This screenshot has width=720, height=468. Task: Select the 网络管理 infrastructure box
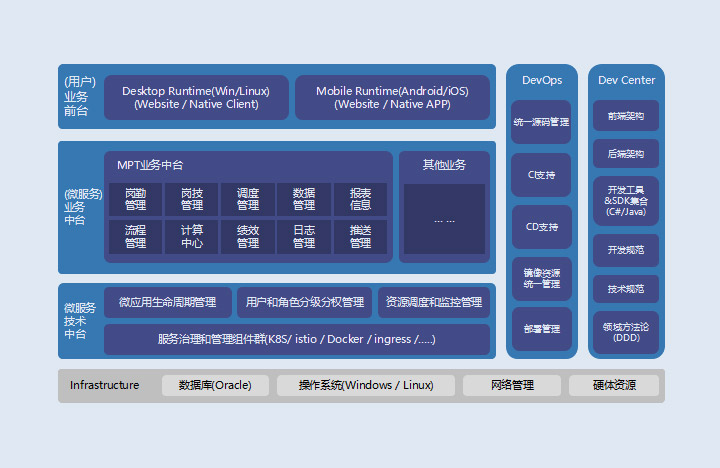pyautogui.click(x=512, y=385)
